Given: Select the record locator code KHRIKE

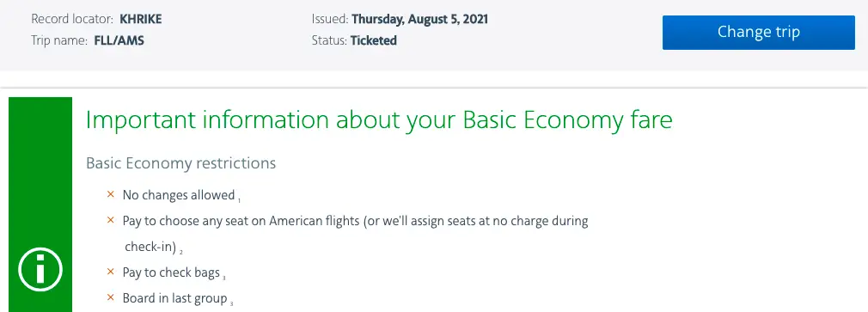Looking at the screenshot, I should point(141,20).
